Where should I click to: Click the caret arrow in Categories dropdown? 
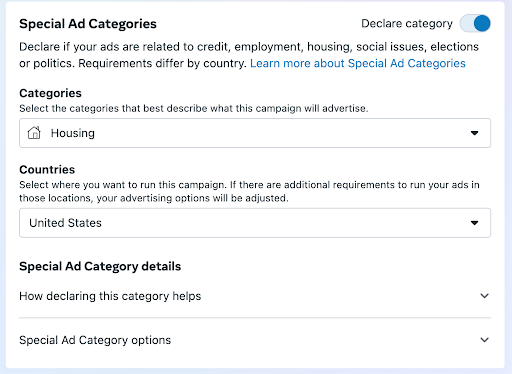pos(474,133)
